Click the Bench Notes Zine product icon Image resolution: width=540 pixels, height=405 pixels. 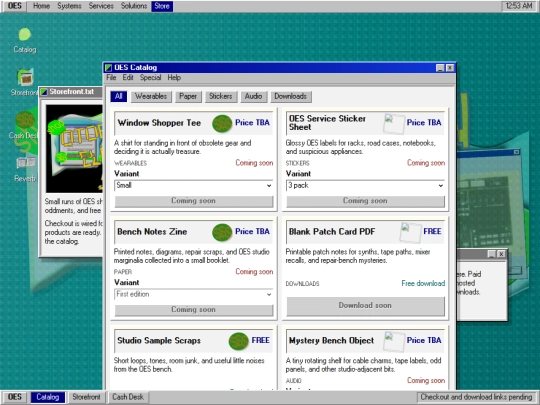pos(222,232)
